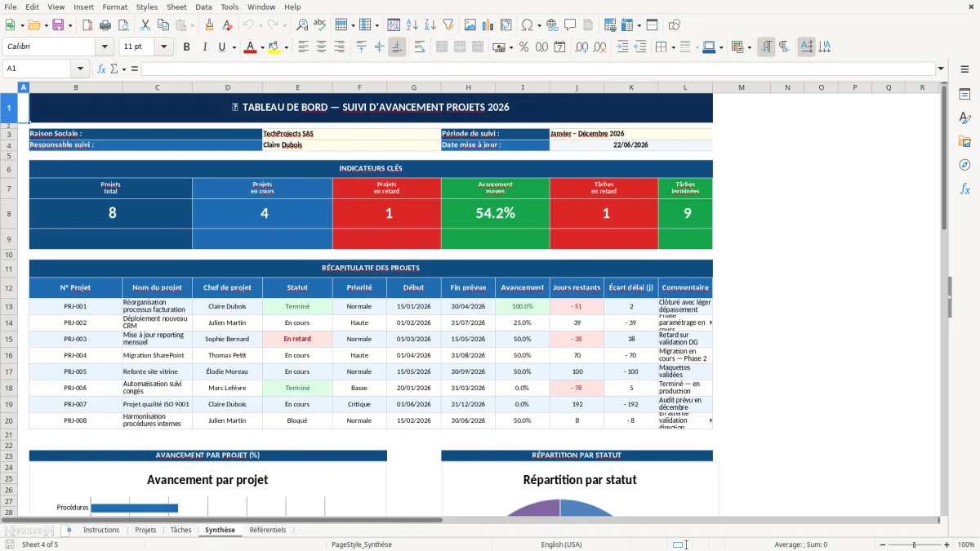Screen dimensions: 980x551
Task: Click Sort Ascending icon
Action: tap(412, 25)
